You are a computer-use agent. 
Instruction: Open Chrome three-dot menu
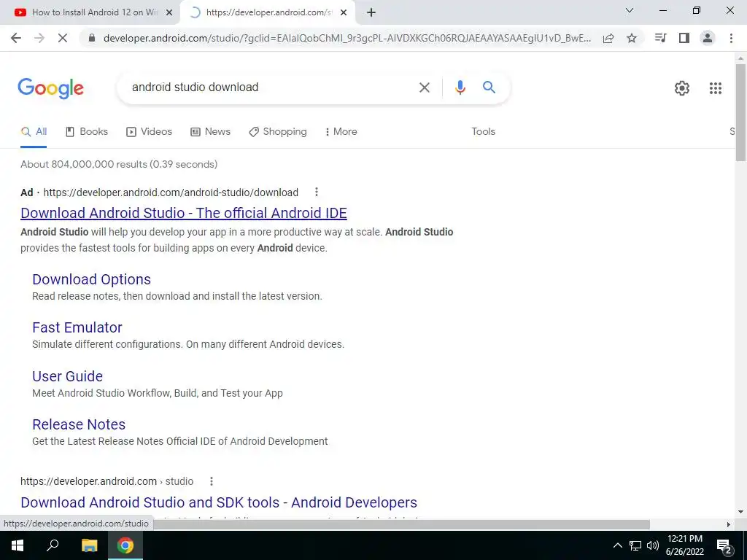click(731, 38)
